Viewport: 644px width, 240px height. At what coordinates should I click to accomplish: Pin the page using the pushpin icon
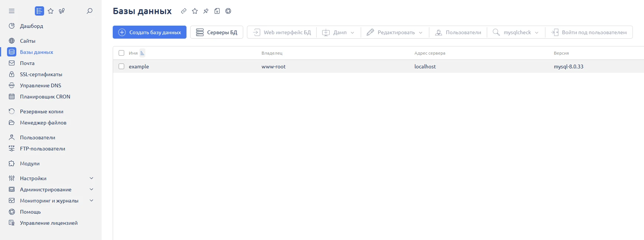206,11
